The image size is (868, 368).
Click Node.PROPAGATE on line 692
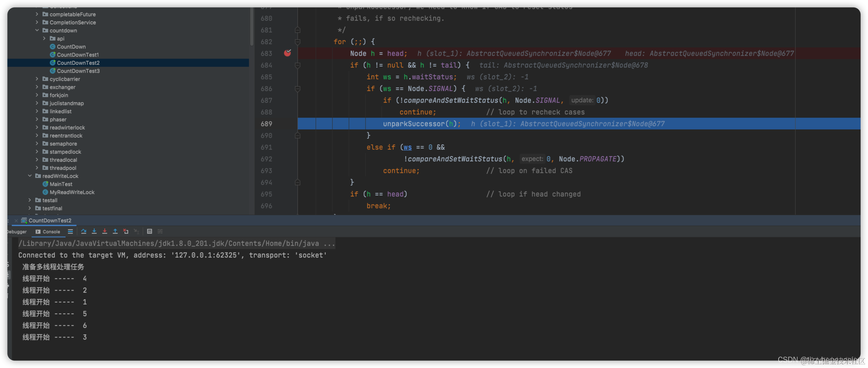[588, 159]
